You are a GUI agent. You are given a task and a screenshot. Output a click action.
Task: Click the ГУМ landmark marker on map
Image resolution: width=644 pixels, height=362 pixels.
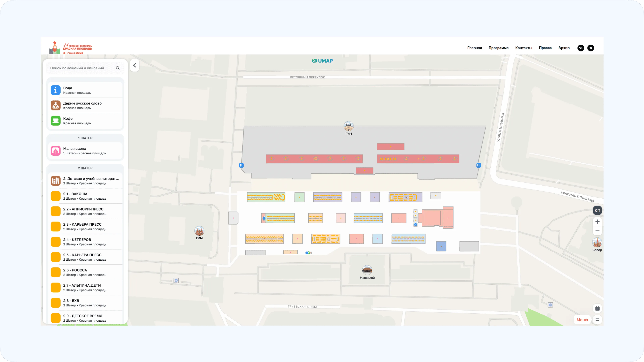pos(348,126)
